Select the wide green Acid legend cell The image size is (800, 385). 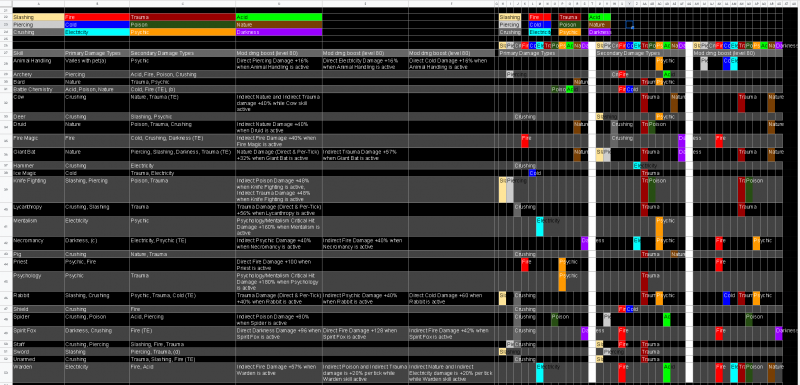pyautogui.click(x=279, y=17)
